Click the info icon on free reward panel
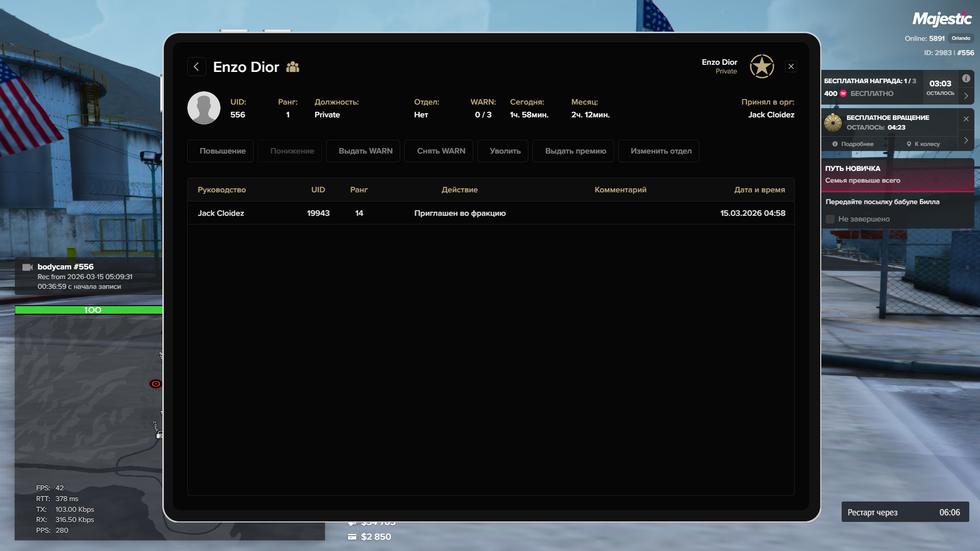 [966, 79]
